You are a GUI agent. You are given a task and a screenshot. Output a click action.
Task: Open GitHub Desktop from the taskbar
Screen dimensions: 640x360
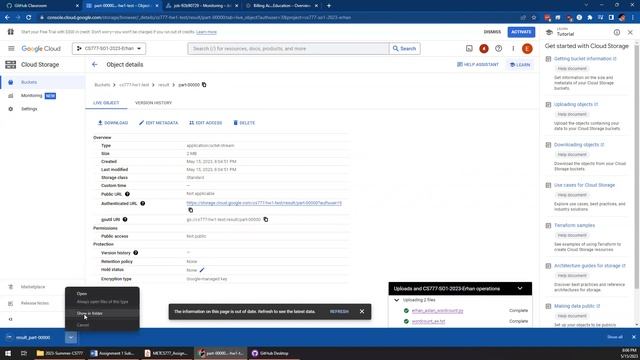coord(270,353)
